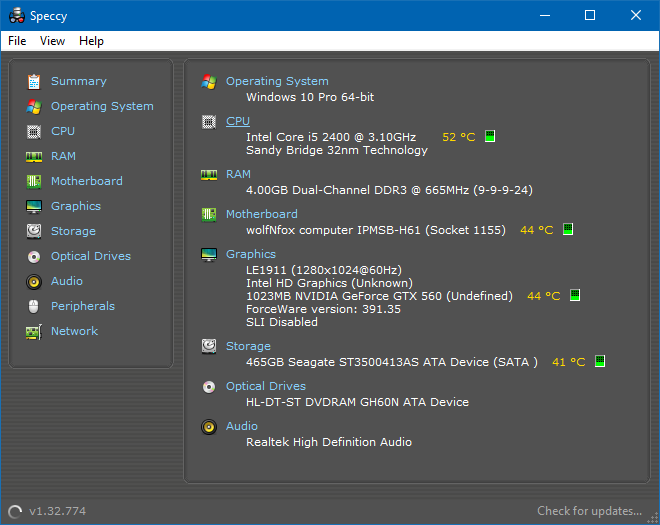The image size is (660, 525).
Task: Click the Speccy app icon in title bar
Action: [x=17, y=16]
